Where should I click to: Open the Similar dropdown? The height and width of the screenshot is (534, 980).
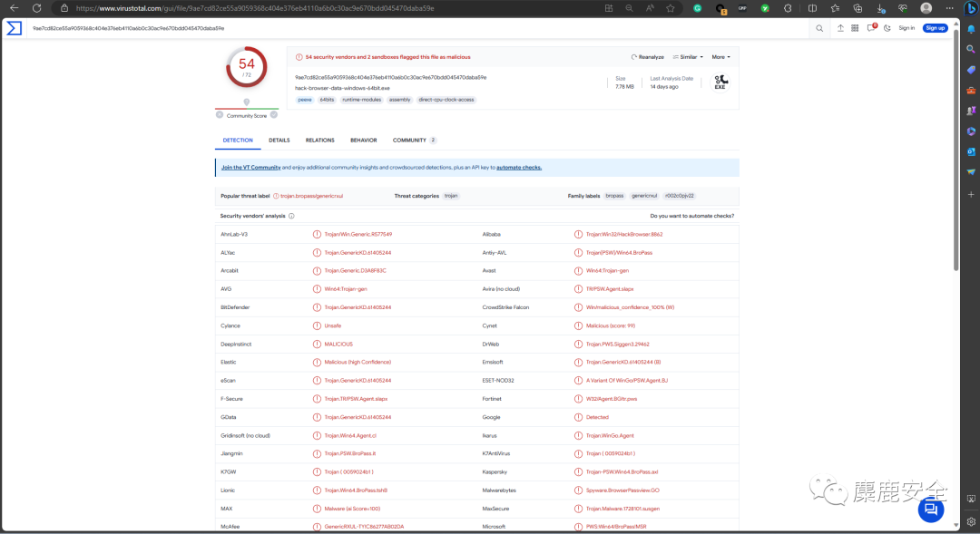pyautogui.click(x=688, y=56)
